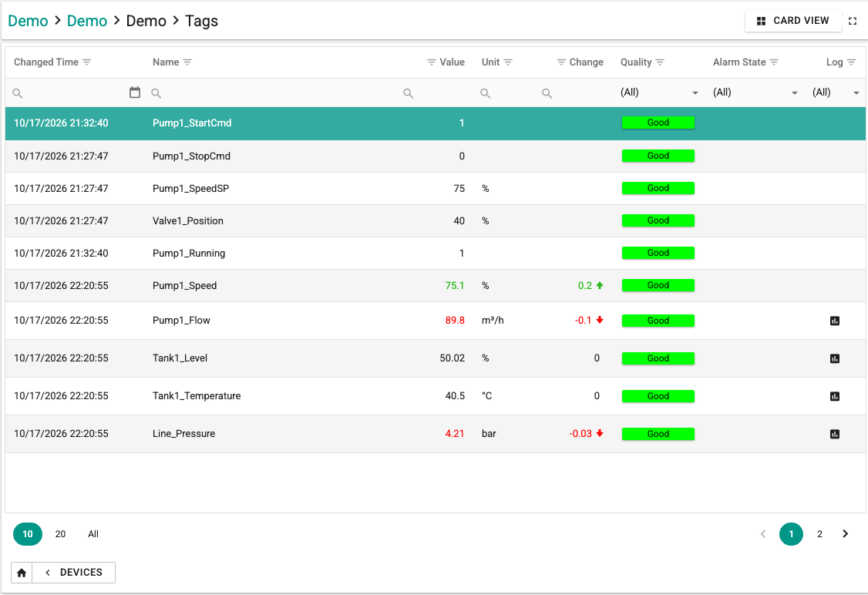The image size is (868, 595).
Task: Open filter menu for Quality column
Action: click(x=660, y=62)
